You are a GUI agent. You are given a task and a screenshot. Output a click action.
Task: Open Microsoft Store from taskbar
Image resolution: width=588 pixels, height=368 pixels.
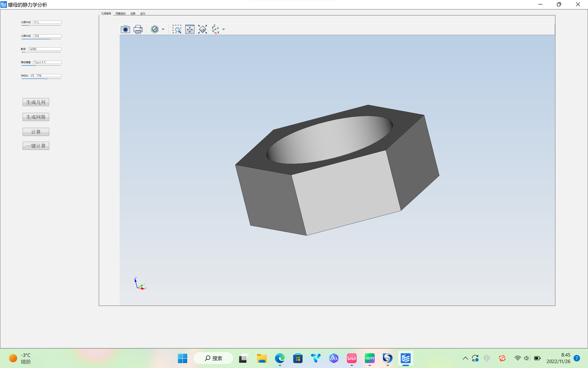298,358
